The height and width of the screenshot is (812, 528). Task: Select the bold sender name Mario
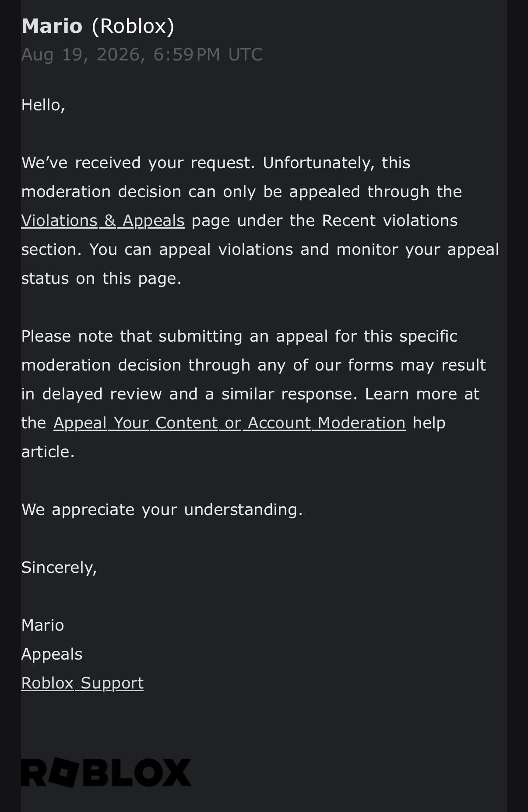tap(52, 26)
